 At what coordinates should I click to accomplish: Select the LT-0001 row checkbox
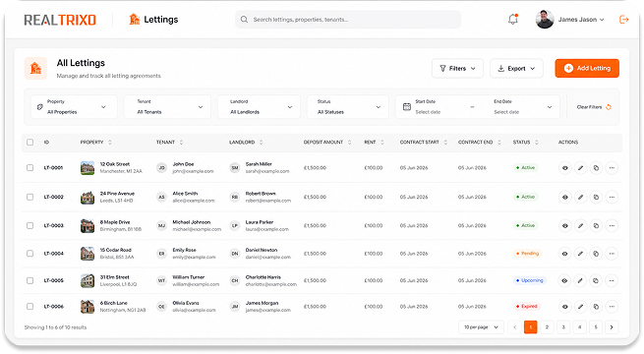[x=29, y=167]
